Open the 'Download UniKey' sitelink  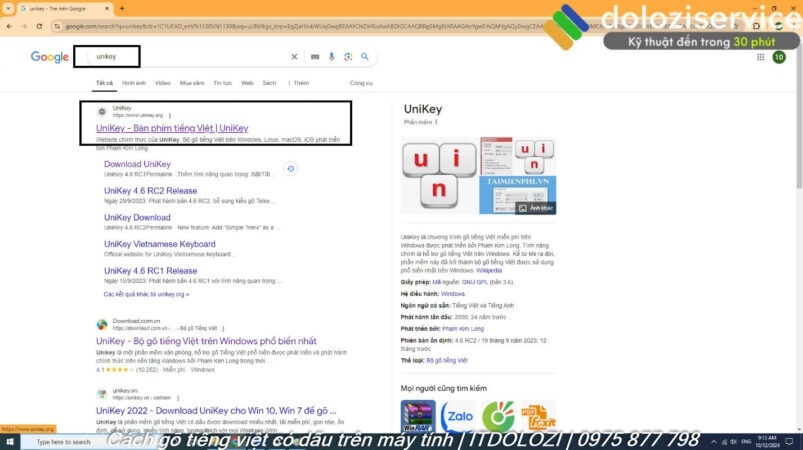[x=137, y=164]
